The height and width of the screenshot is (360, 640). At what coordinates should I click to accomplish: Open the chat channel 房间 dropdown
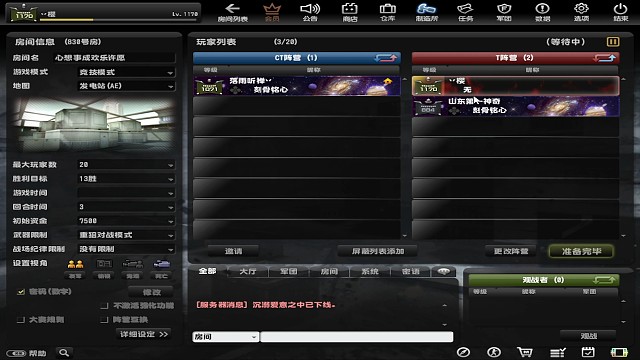click(225, 337)
